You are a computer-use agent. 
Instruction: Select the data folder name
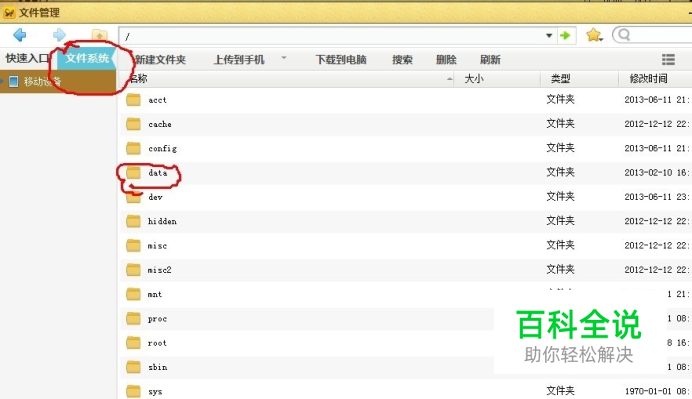click(158, 173)
